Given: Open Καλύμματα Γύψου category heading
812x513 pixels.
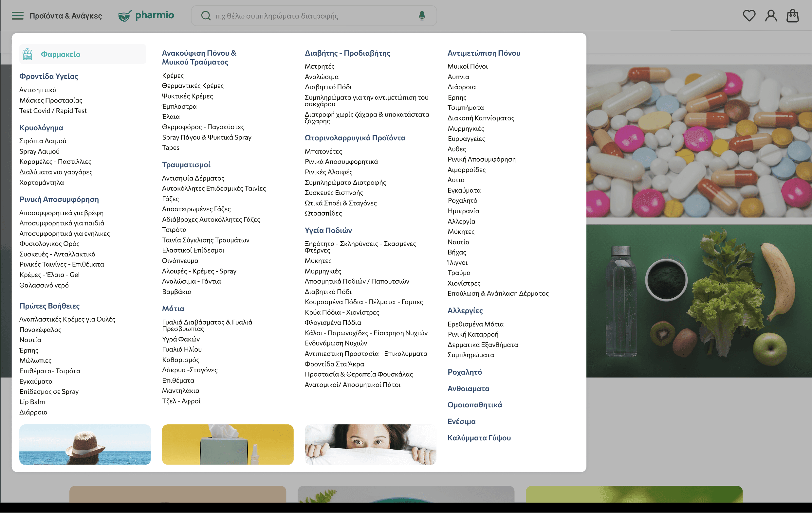Looking at the screenshot, I should [479, 438].
